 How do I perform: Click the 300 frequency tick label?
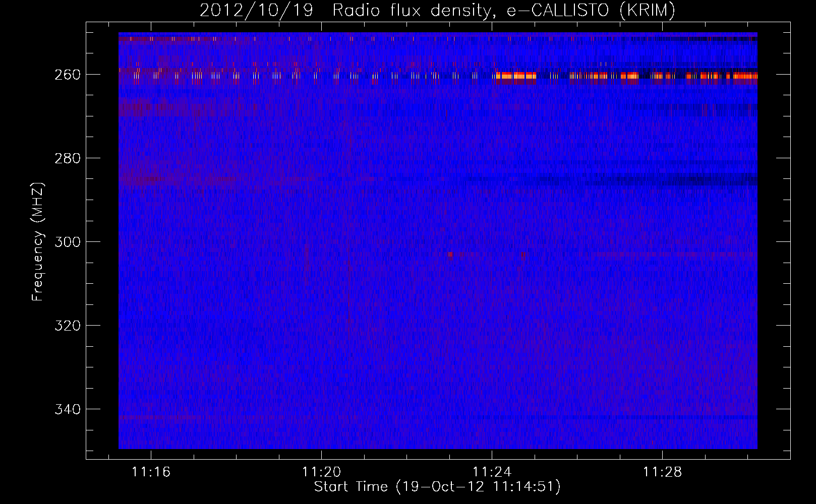click(68, 242)
